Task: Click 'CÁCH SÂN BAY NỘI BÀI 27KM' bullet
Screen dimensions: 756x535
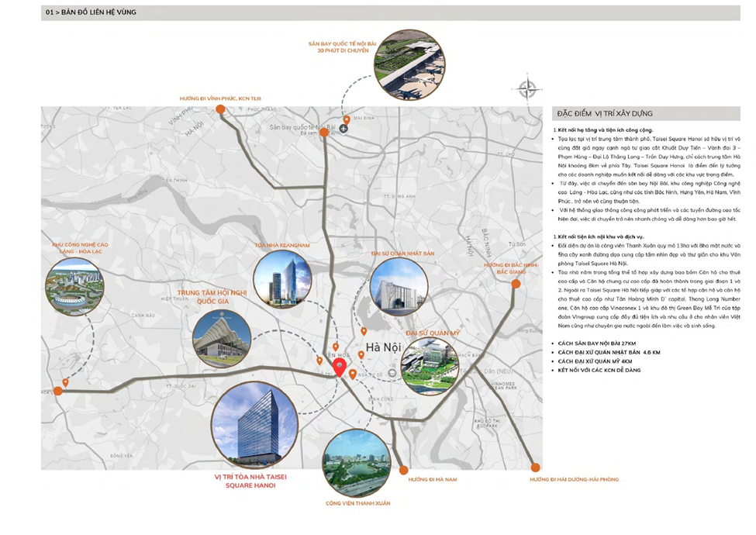Action: (596, 343)
